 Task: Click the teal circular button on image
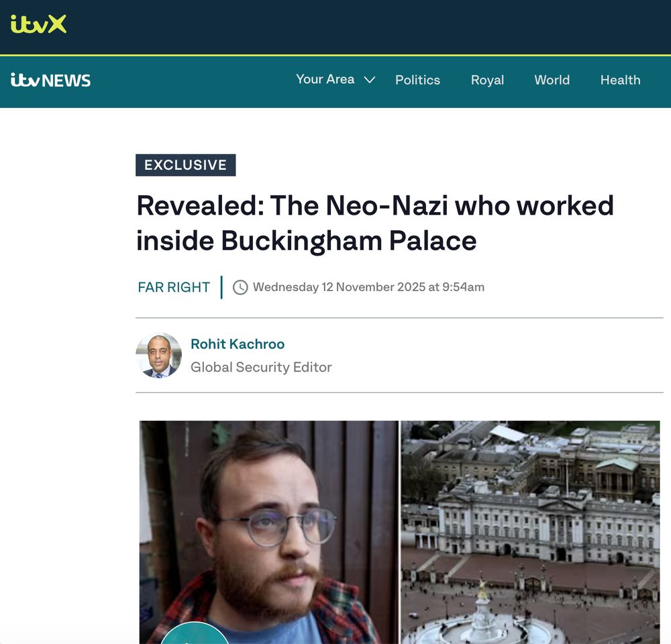pyautogui.click(x=195, y=633)
